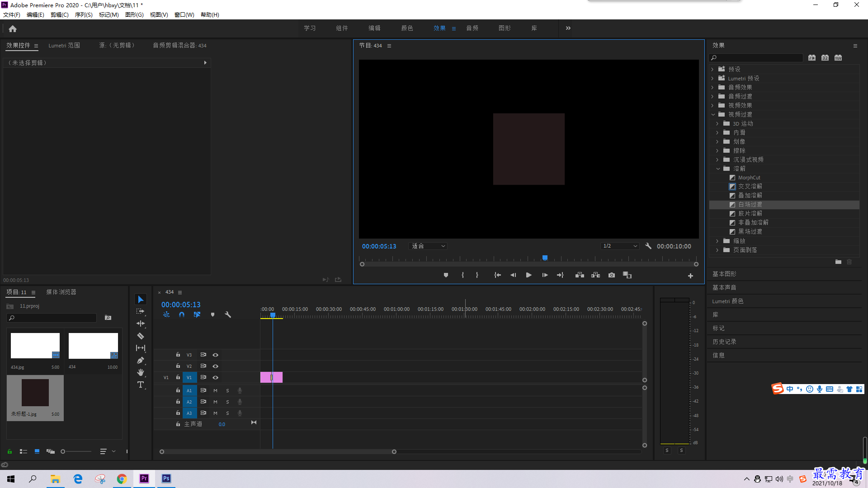Image resolution: width=868 pixels, height=488 pixels.
Task: Expand the 视频效果 folder
Action: point(712,105)
